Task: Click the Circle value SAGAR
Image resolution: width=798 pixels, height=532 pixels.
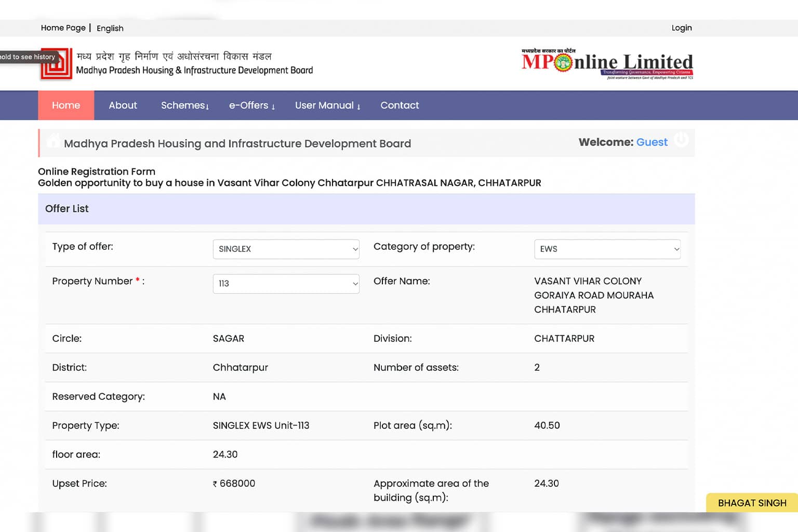Action: (229, 339)
